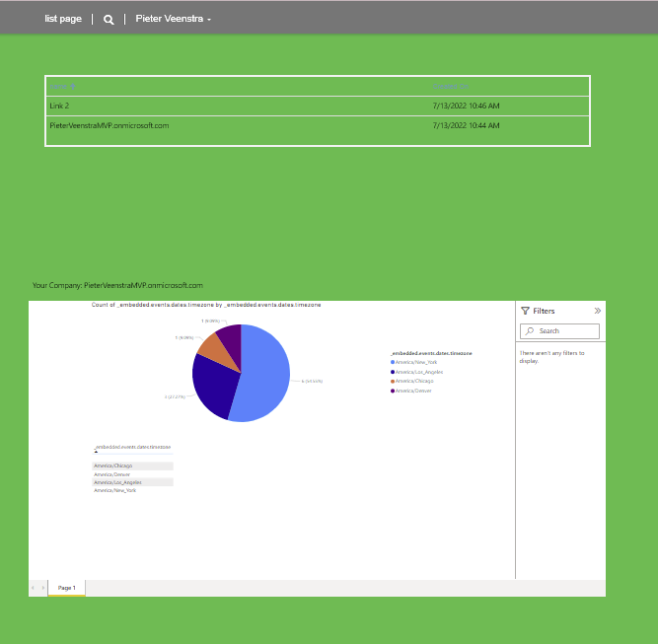Viewport: 658px width, 644px height.
Task: Sort the list by the name column
Action: point(62,87)
